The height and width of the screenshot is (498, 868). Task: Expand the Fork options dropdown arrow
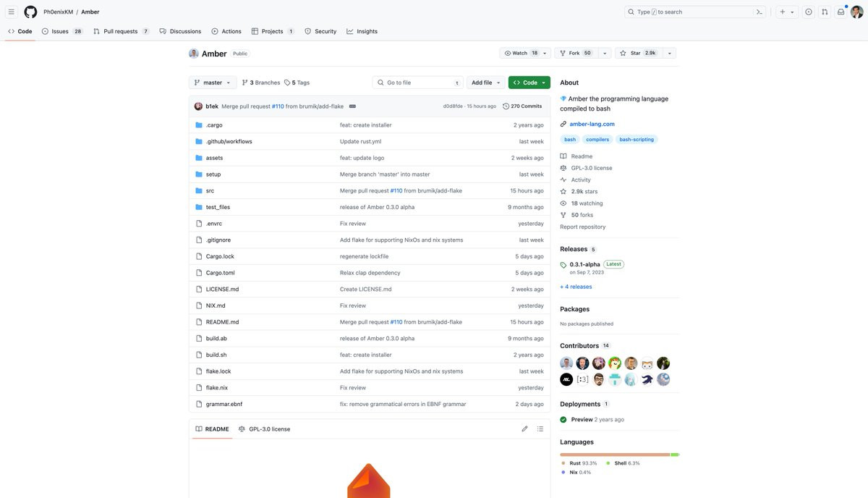(x=604, y=53)
